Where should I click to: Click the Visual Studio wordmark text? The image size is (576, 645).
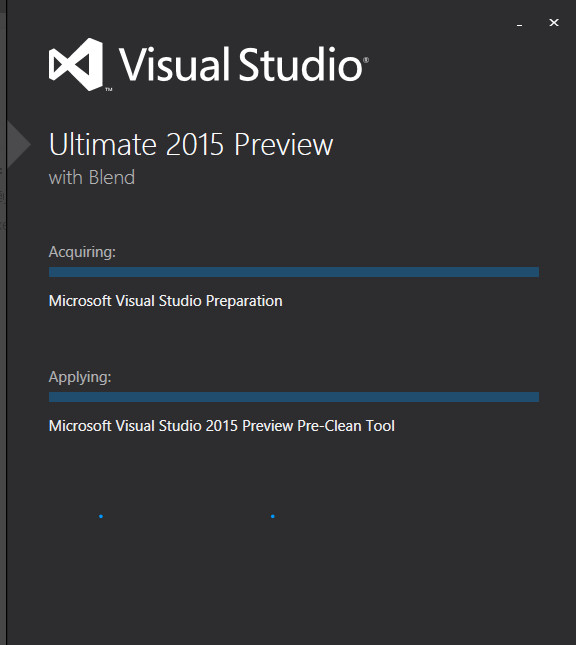241,64
